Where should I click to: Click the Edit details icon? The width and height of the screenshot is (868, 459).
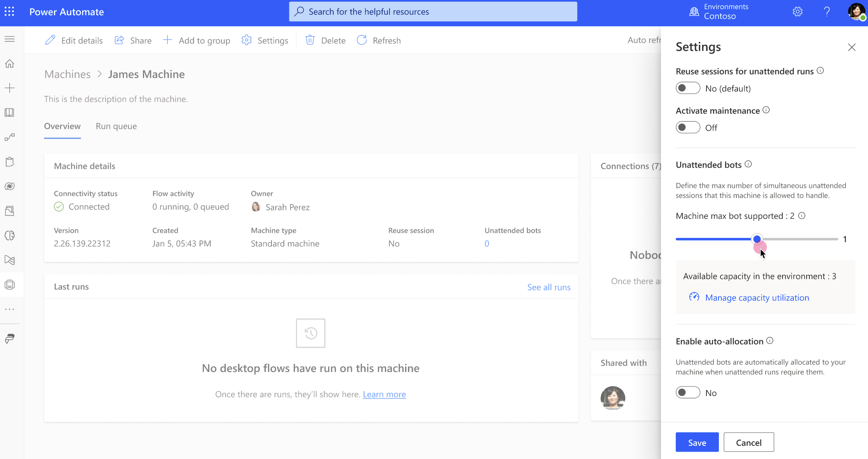(x=51, y=40)
